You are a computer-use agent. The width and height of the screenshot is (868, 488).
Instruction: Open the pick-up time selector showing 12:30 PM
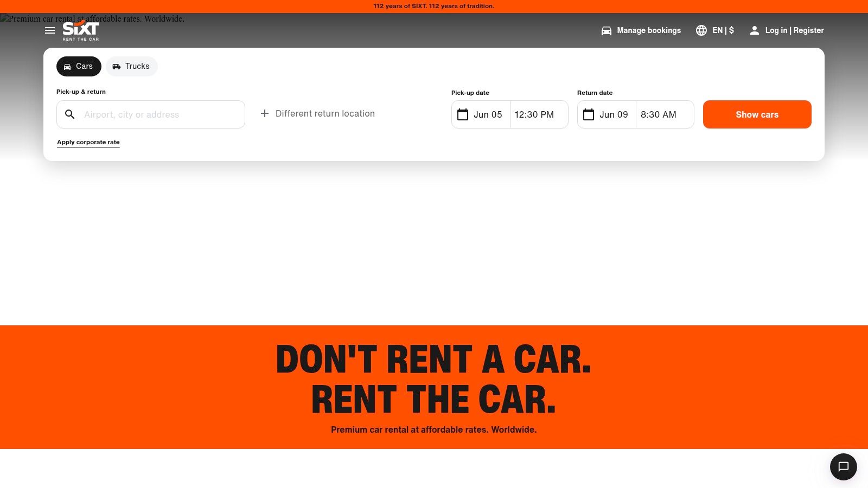(x=534, y=114)
